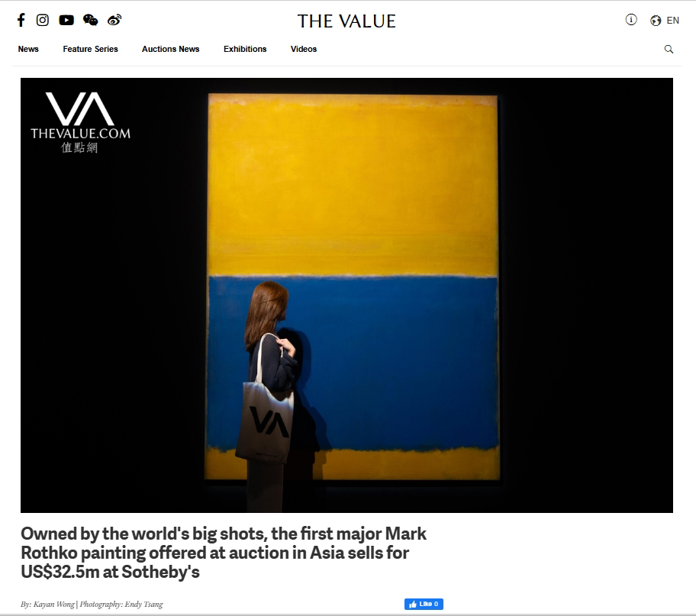The height and width of the screenshot is (616, 696).
Task: Open the YouTube channel icon
Action: click(66, 20)
